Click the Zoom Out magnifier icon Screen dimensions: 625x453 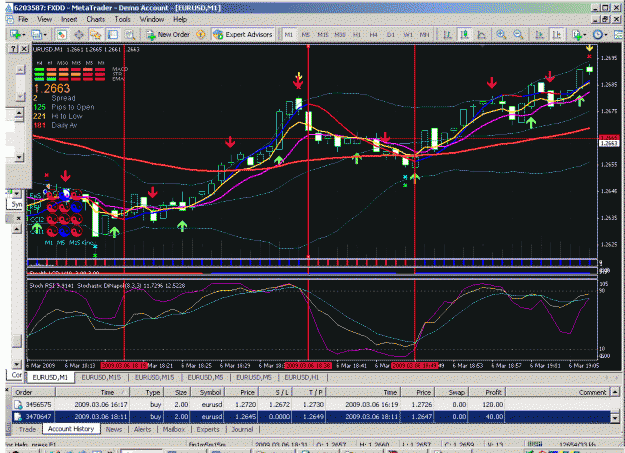(518, 35)
